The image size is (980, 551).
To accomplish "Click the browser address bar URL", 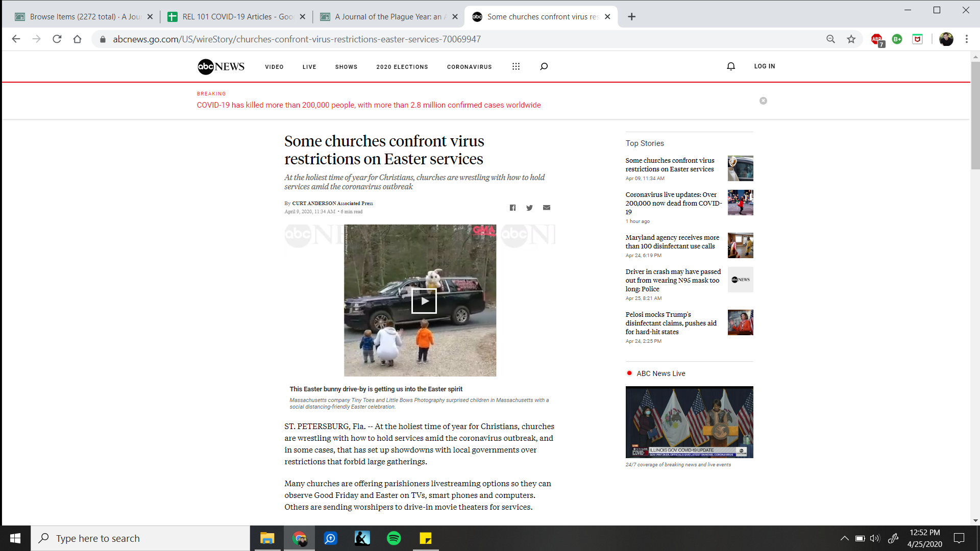I will point(296,39).
